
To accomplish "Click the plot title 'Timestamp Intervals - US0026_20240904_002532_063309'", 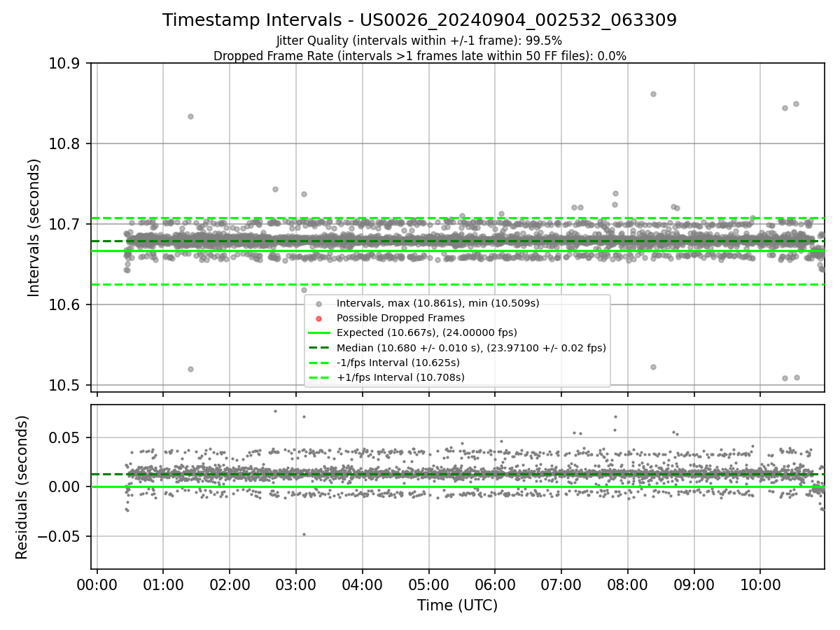I will pos(419,20).
